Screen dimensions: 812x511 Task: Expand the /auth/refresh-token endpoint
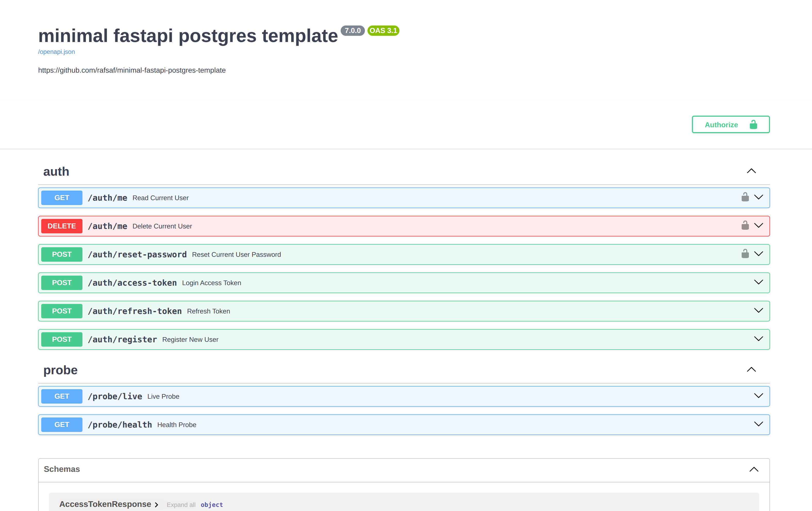pos(759,311)
